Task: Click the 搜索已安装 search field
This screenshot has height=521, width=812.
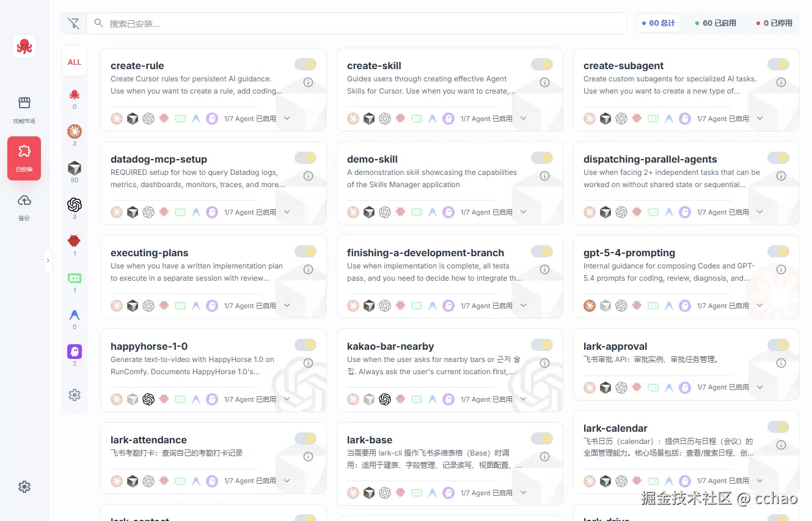Action: pyautogui.click(x=357, y=24)
